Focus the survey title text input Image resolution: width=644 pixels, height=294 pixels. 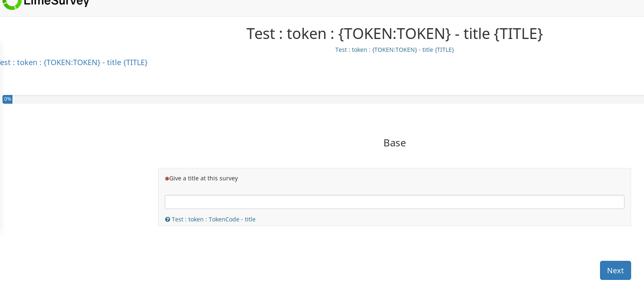(394, 202)
